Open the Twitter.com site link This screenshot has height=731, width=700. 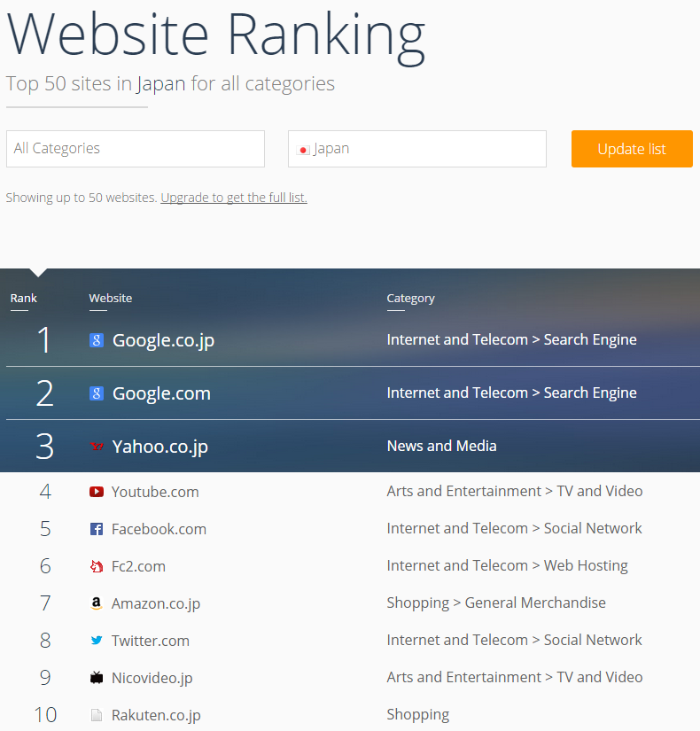pos(150,641)
